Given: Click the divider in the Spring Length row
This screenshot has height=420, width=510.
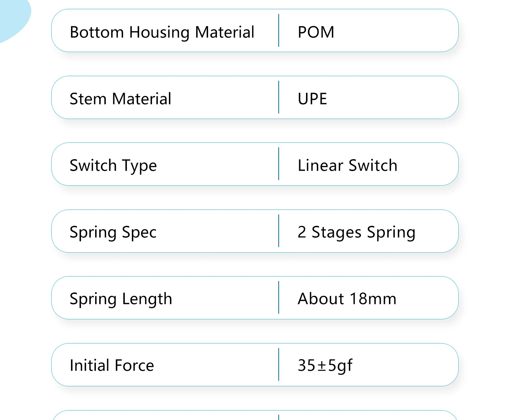Looking at the screenshot, I should [279, 298].
